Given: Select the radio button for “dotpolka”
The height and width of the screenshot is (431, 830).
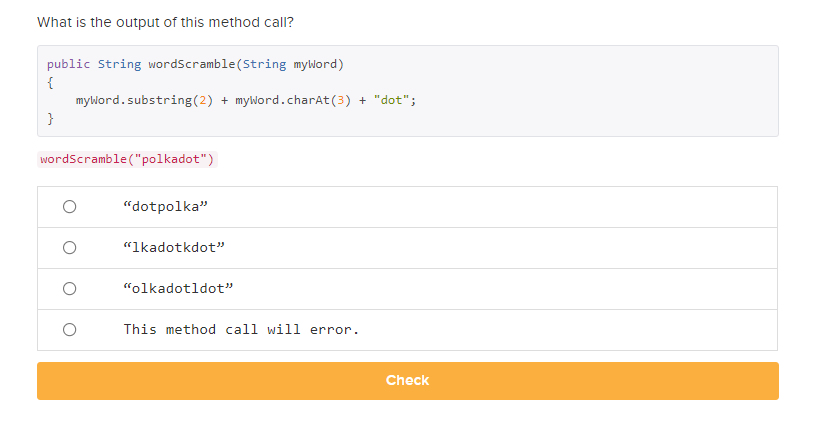Looking at the screenshot, I should [x=69, y=206].
